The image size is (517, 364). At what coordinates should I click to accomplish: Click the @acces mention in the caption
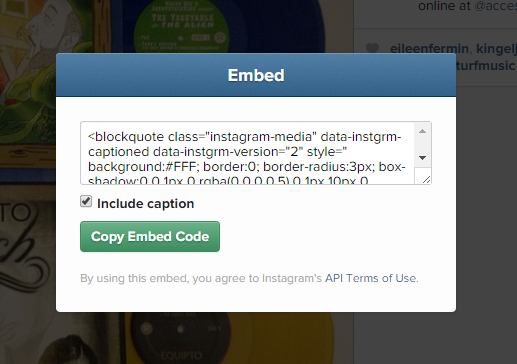pyautogui.click(x=495, y=6)
